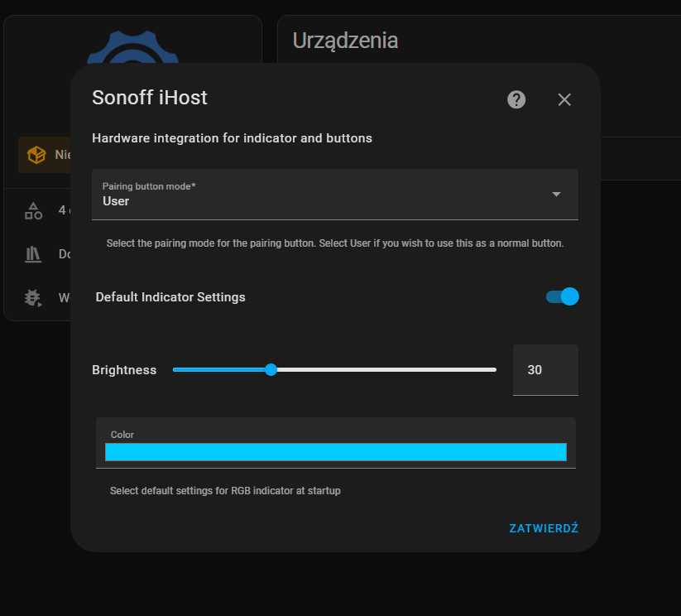681x616 pixels.
Task: Click the Brightness slider handle
Action: click(271, 369)
